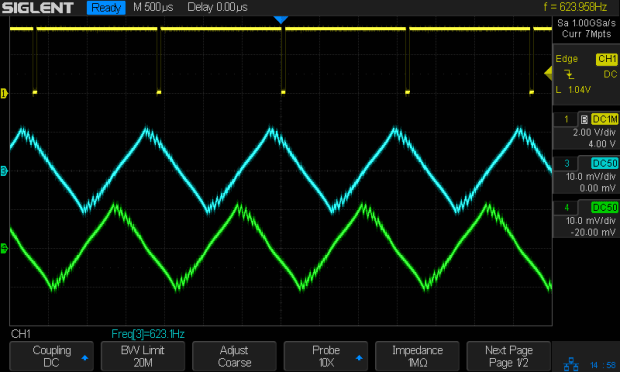620x372 pixels.
Task: Select the M 500µs timebase readout
Action: pos(153,7)
